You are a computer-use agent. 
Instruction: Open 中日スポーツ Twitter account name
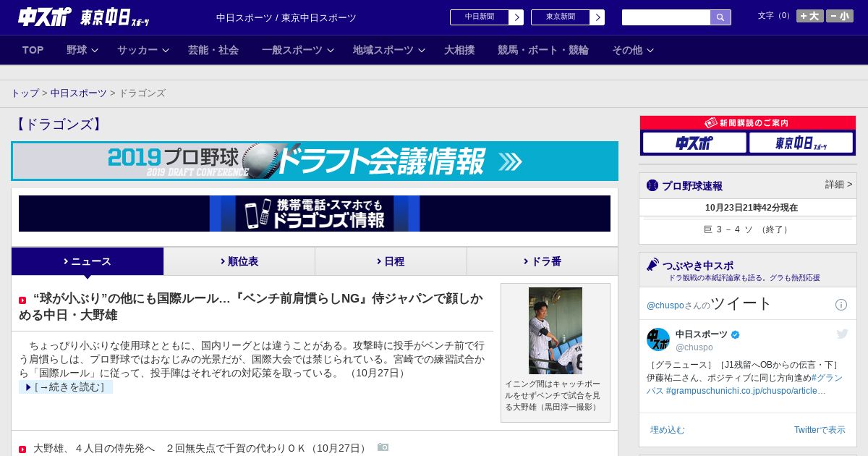702,334
